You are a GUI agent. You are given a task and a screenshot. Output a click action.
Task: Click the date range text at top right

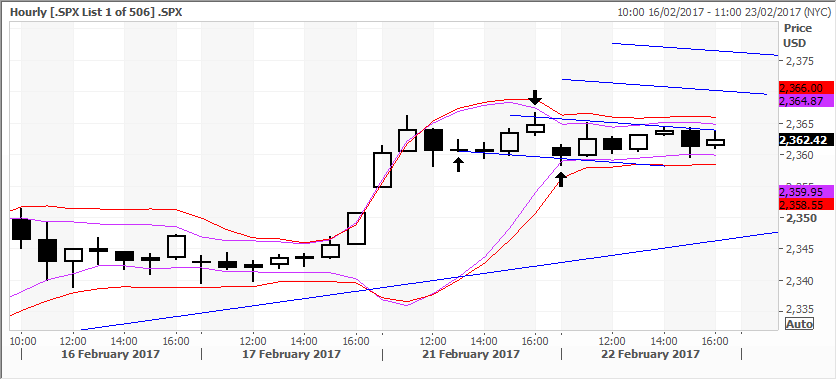tap(723, 11)
